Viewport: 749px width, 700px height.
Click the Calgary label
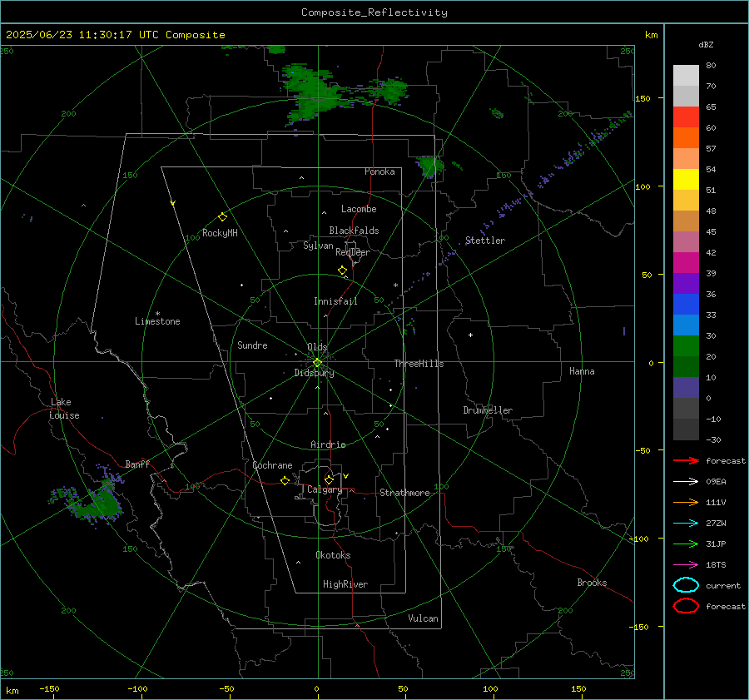pos(325,489)
